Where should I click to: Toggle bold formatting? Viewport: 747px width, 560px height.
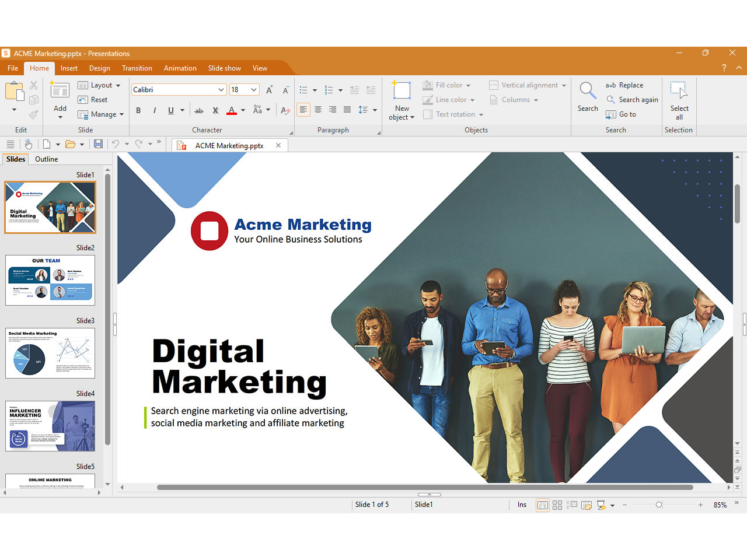pos(138,110)
